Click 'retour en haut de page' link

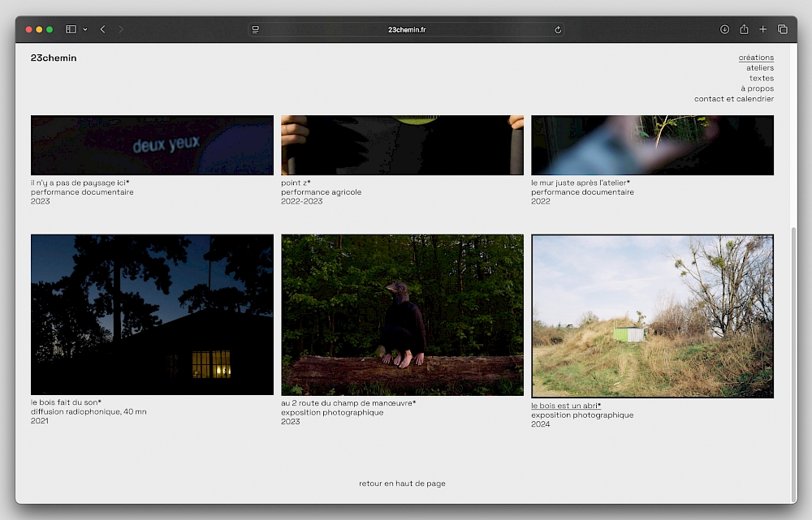[402, 483]
